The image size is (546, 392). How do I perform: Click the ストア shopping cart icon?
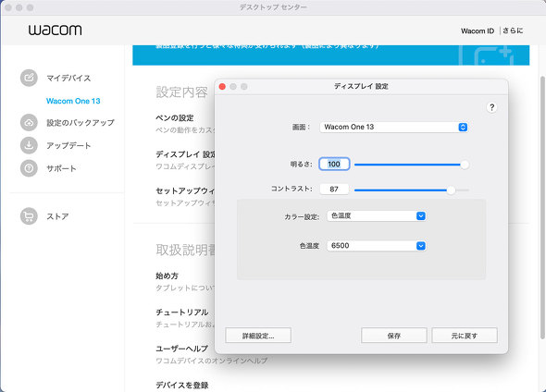[29, 216]
